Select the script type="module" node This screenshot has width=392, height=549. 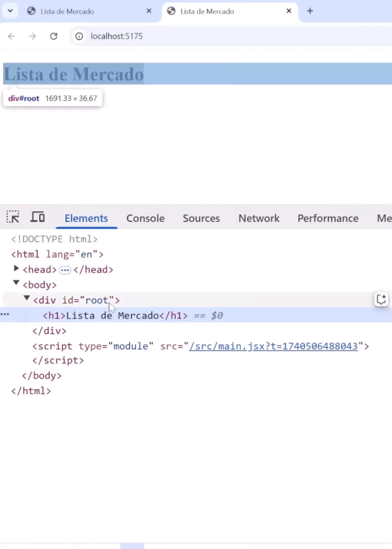tap(200, 346)
